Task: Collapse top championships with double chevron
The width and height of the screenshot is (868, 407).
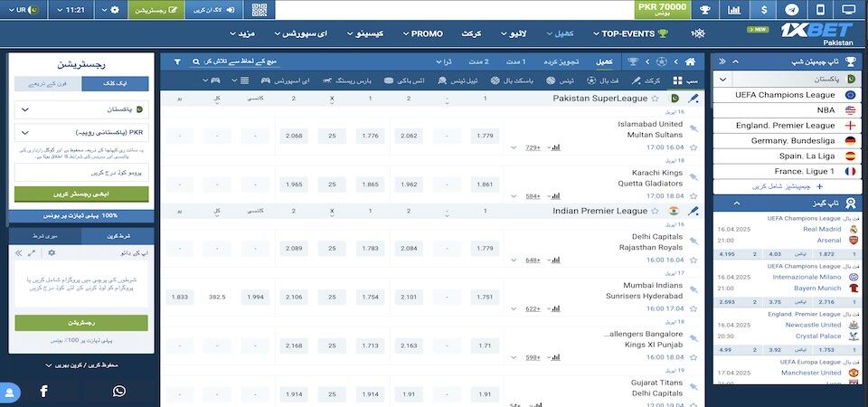Action: click(x=722, y=62)
